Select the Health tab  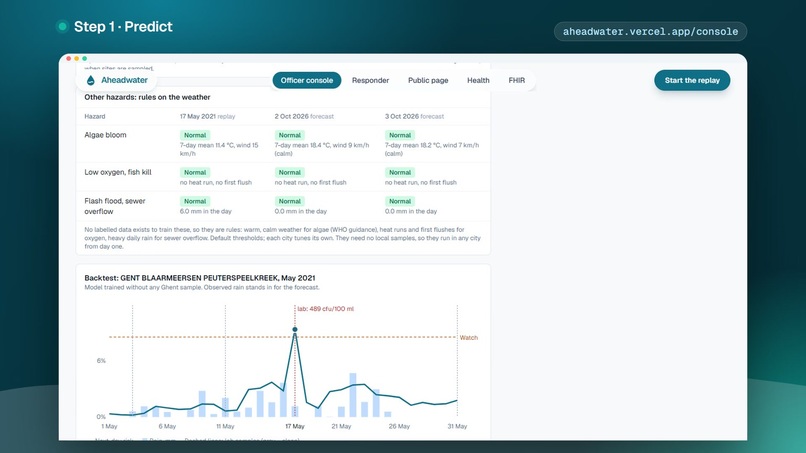point(478,80)
